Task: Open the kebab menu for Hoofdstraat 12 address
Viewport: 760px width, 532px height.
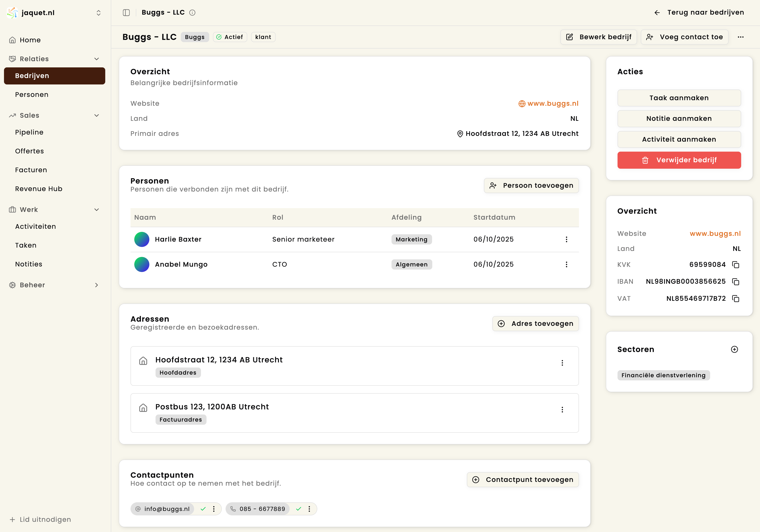Action: [x=562, y=362]
